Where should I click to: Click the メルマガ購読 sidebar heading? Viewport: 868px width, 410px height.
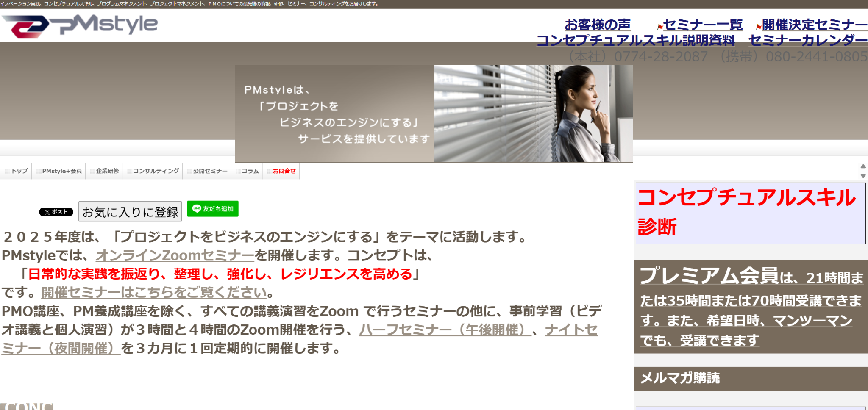680,378
